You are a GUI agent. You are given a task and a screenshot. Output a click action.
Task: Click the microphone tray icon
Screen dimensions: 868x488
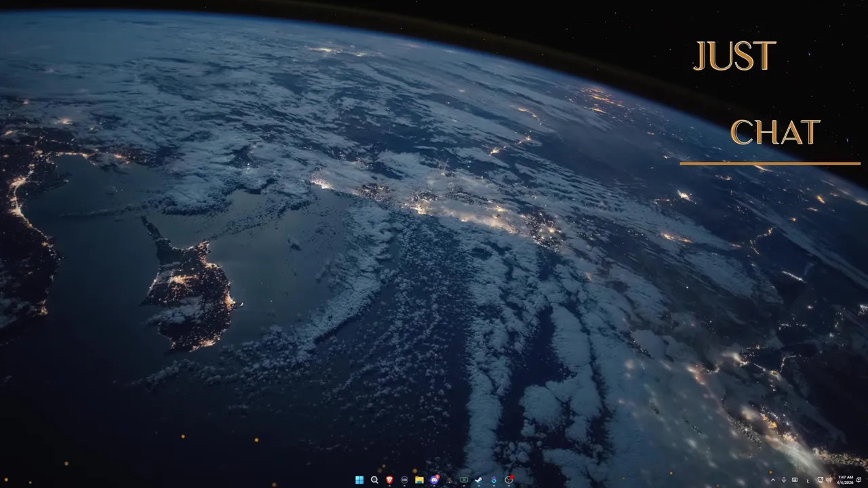click(x=784, y=480)
